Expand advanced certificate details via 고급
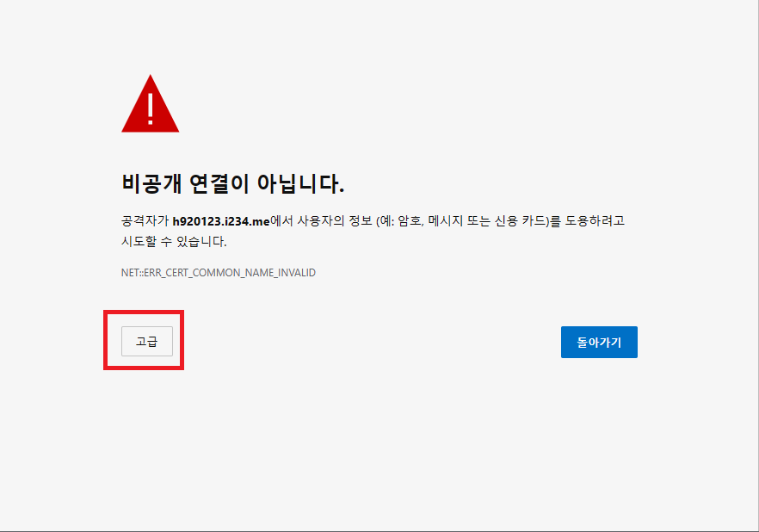 click(x=146, y=341)
